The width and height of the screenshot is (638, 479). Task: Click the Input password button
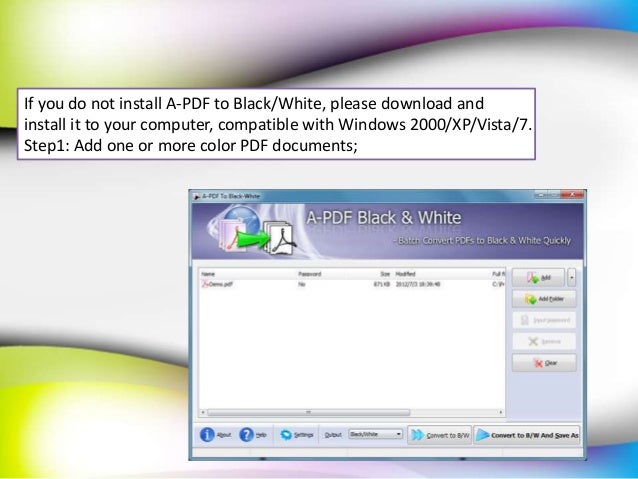click(x=544, y=320)
